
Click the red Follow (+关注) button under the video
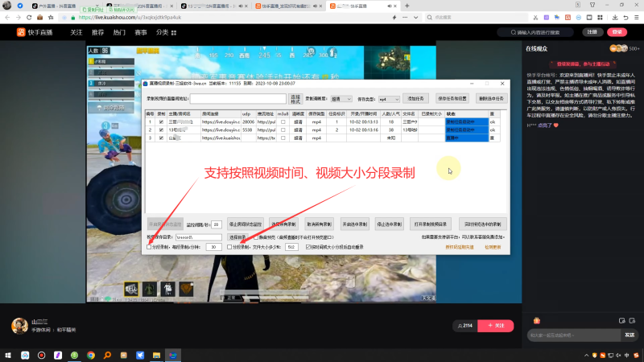[496, 326]
